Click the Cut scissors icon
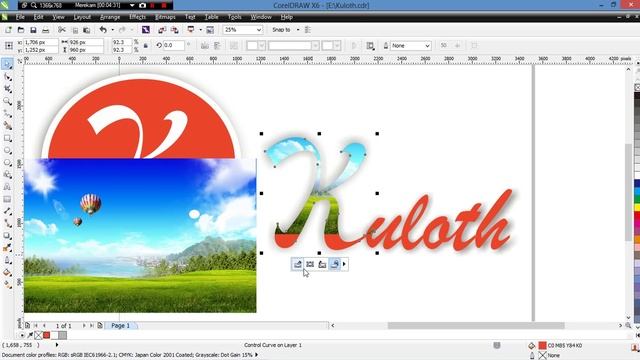The width and height of the screenshot is (640, 360). (x=62, y=30)
